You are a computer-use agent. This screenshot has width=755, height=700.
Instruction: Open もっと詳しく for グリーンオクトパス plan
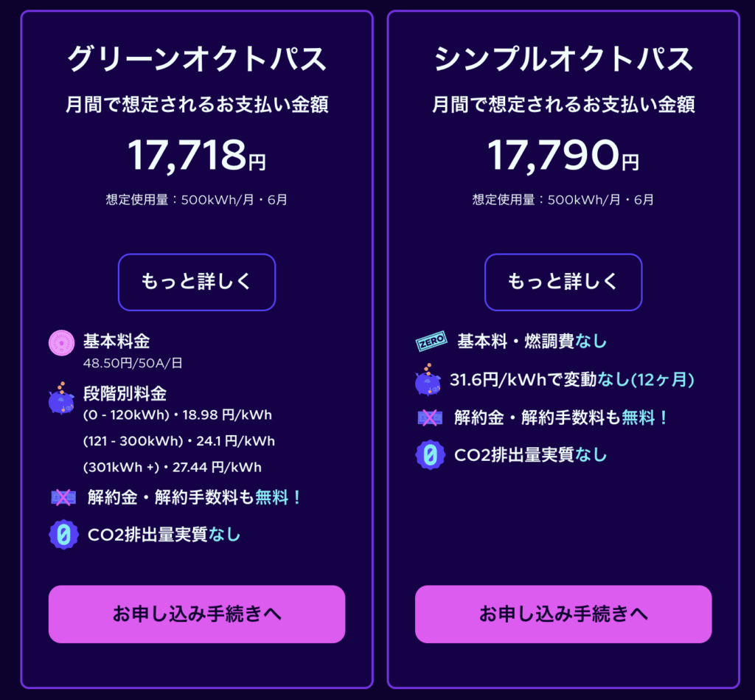pyautogui.click(x=197, y=283)
